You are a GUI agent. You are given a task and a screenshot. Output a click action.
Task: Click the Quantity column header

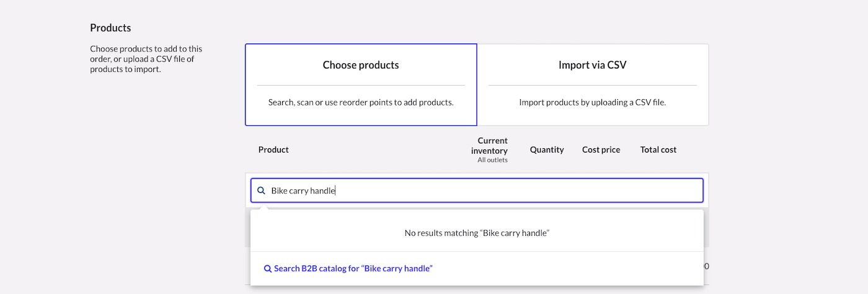coord(547,149)
